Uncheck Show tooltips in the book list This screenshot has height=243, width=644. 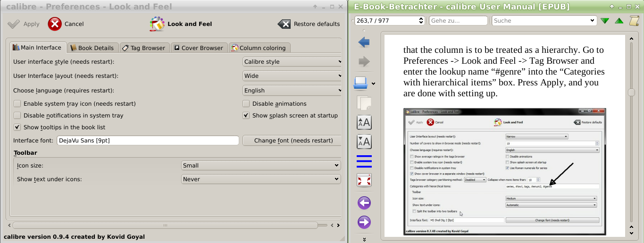pos(17,127)
